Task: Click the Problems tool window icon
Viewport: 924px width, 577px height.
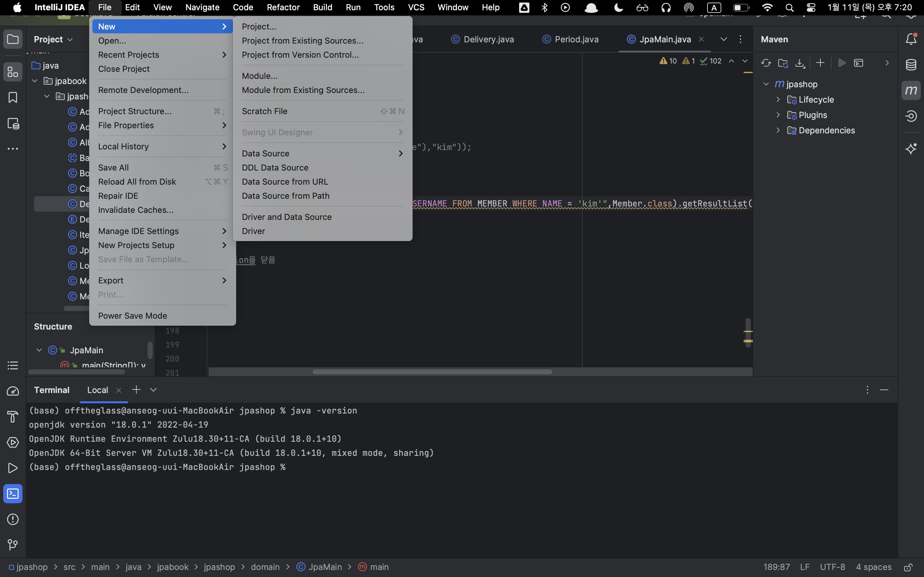Action: coord(13,519)
